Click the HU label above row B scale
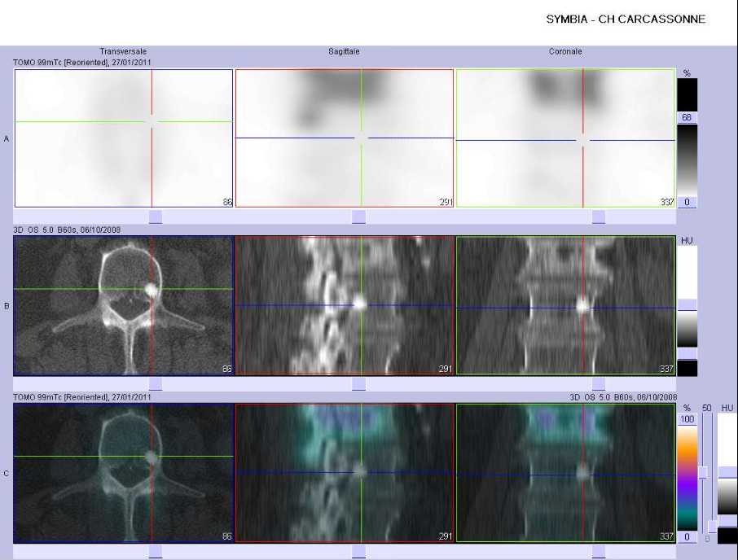The height and width of the screenshot is (560, 738). [687, 241]
